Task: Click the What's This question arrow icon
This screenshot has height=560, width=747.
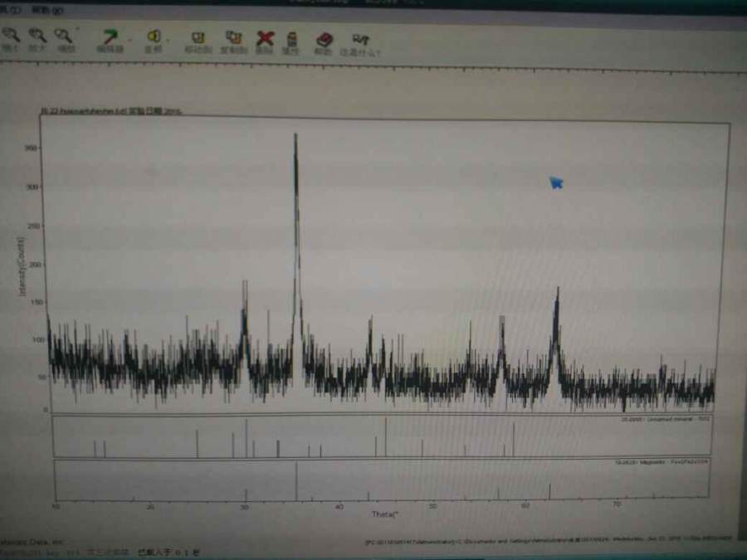Action: (360, 40)
